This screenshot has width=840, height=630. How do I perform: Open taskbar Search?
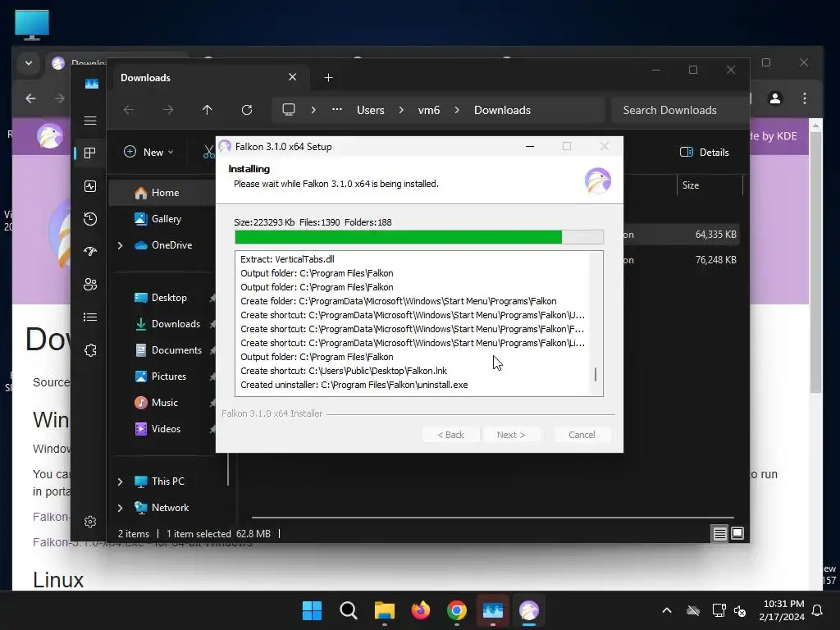(348, 610)
